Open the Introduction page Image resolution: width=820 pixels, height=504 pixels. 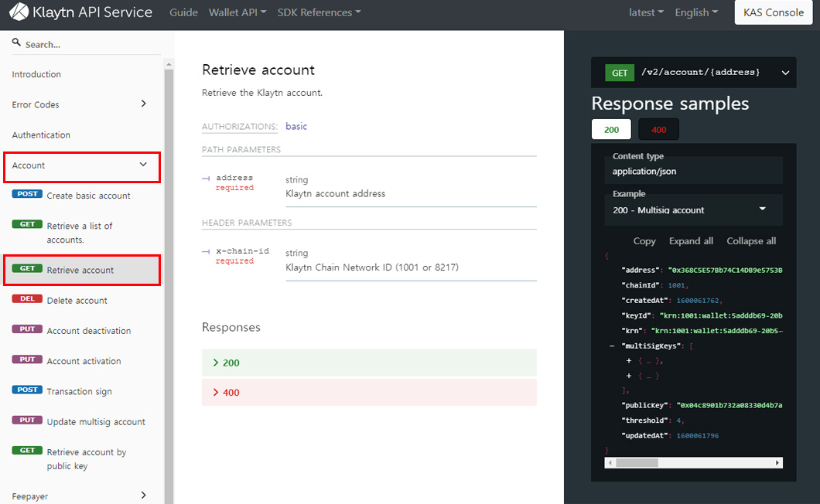point(36,74)
